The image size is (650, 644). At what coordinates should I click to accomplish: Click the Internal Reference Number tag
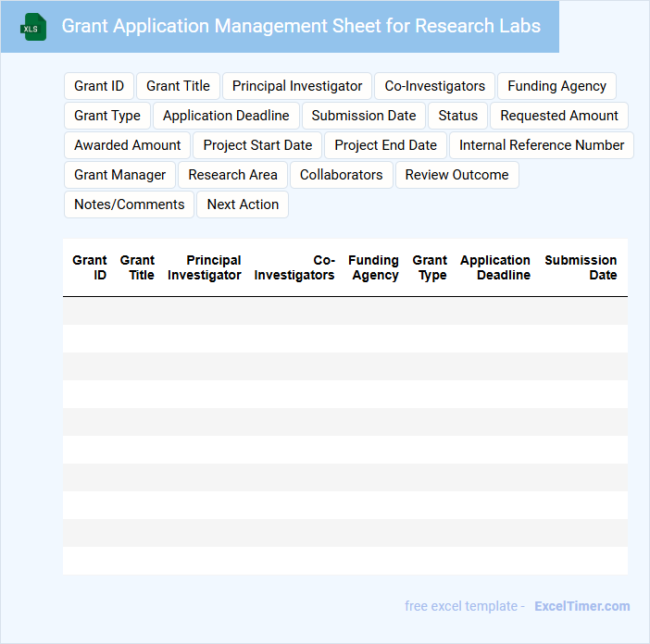542,145
